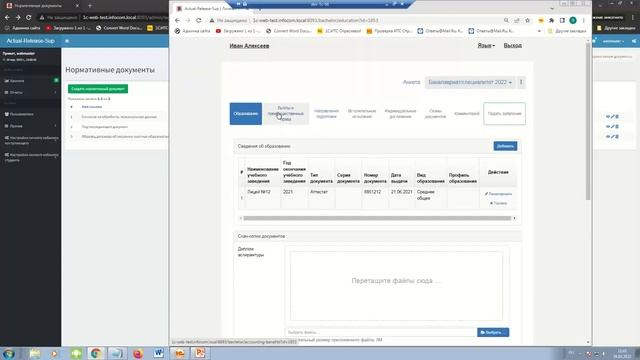The image size is (640, 360).
Task: Expand the Отчеты sidebar item
Action: click(31, 93)
